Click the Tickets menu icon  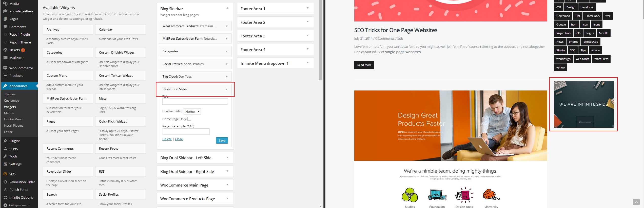(x=5, y=50)
